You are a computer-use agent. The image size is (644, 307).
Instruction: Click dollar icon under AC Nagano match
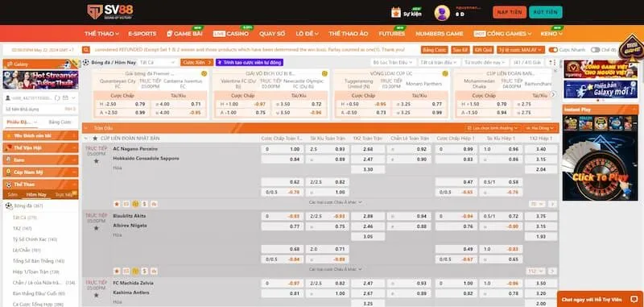[x=145, y=204]
